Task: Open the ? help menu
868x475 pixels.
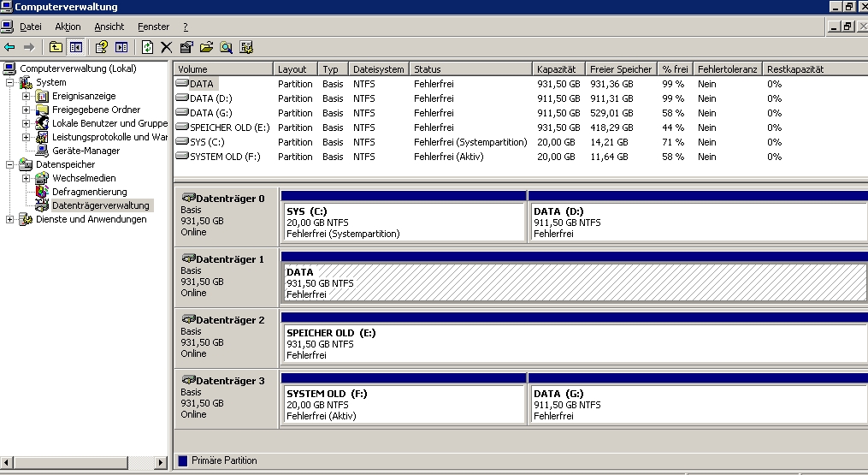Action: (x=186, y=27)
